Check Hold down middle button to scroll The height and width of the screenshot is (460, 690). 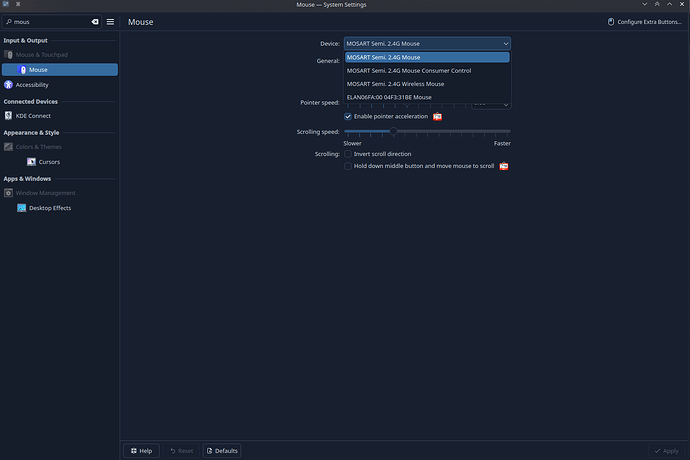pos(348,166)
